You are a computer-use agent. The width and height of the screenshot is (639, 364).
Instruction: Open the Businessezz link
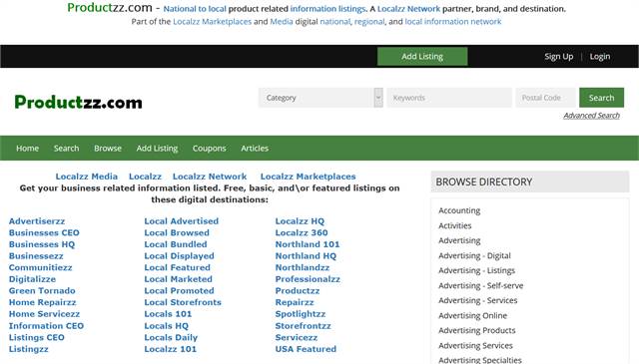pyautogui.click(x=36, y=256)
